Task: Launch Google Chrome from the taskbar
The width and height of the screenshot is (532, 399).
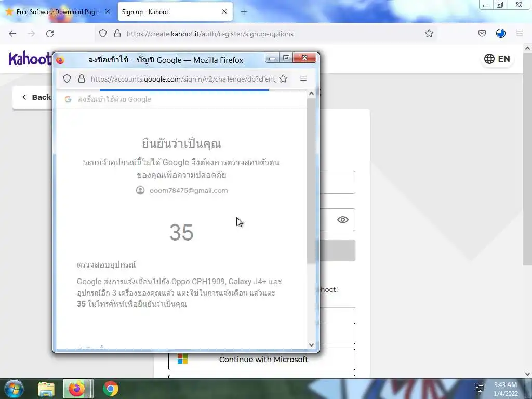Action: click(x=110, y=389)
